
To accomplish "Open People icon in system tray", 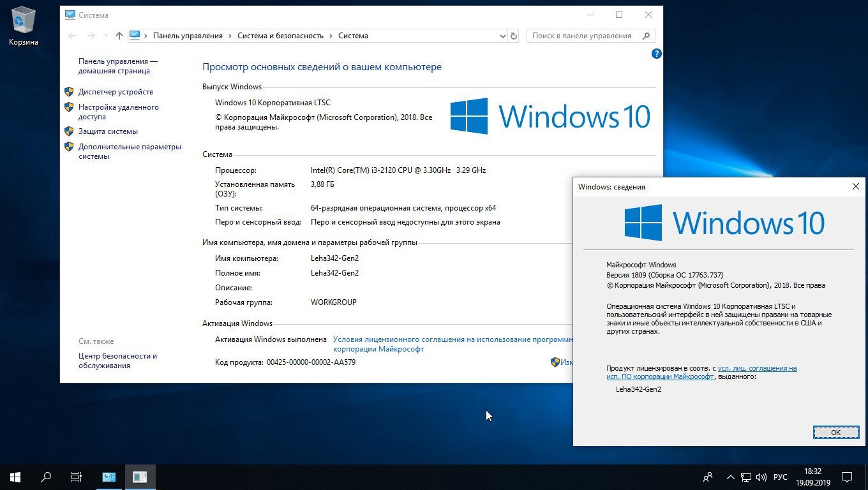I will pos(707,477).
